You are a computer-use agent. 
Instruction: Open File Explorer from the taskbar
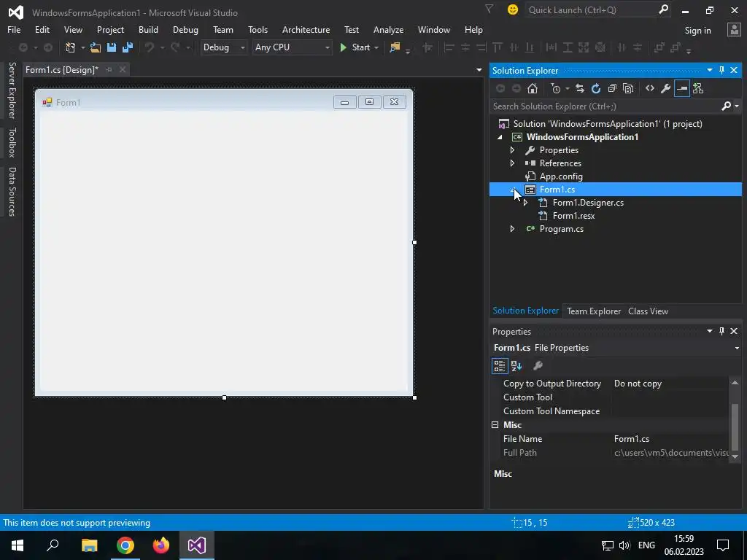(89, 545)
